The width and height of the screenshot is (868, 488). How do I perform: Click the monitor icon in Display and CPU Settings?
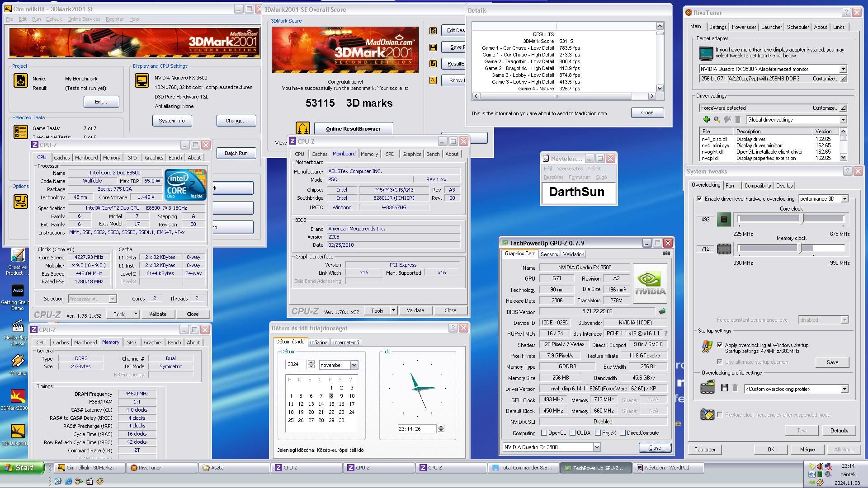[142, 81]
